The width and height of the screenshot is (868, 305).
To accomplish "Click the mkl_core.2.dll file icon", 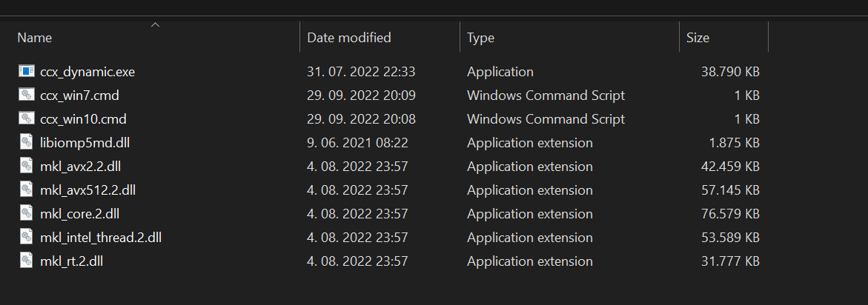I will [x=27, y=214].
